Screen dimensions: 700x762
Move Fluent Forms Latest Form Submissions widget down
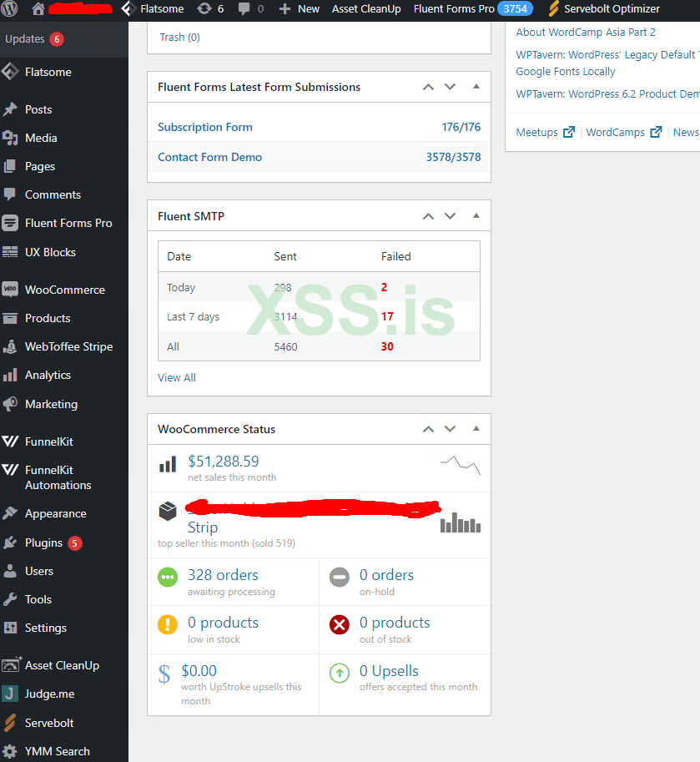[x=451, y=87]
